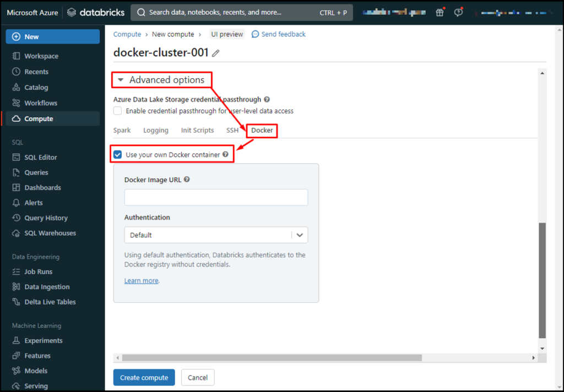
Task: Click the Serving sidebar icon
Action: (16, 386)
